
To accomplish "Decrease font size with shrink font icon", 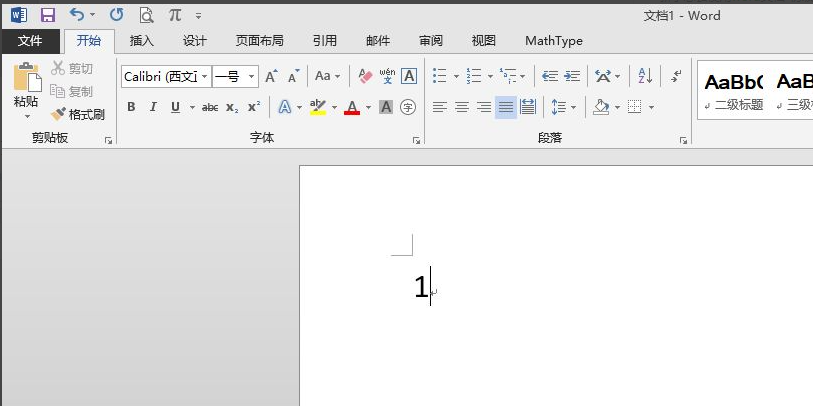I will (293, 77).
